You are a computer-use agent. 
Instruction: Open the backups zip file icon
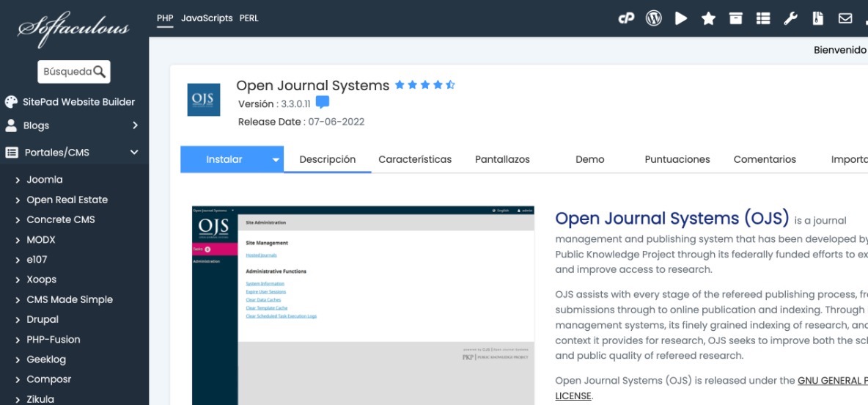click(x=817, y=18)
